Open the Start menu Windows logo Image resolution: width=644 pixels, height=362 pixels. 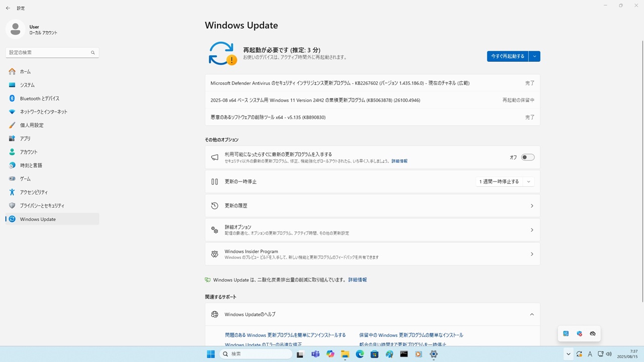click(211, 354)
